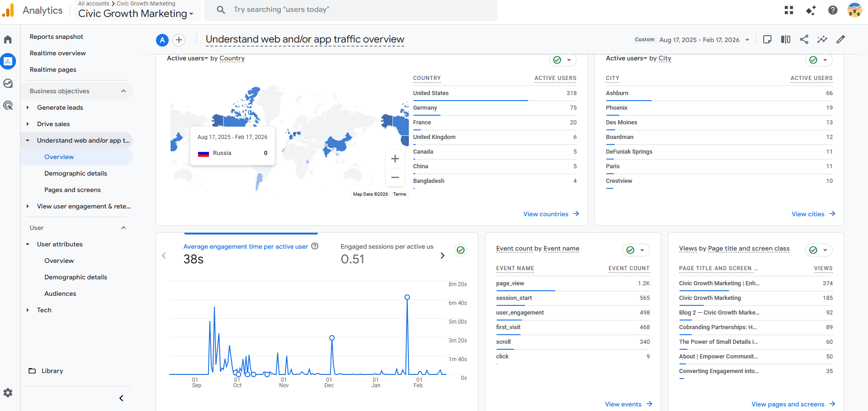Click the edit comparisons columns icon
Image resolution: width=868 pixels, height=411 pixels.
pos(786,39)
